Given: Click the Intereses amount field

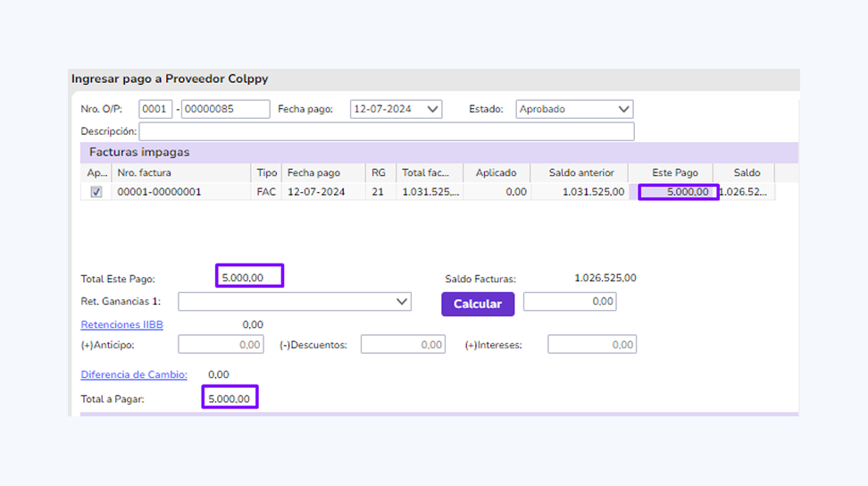Looking at the screenshot, I should pyautogui.click(x=592, y=344).
